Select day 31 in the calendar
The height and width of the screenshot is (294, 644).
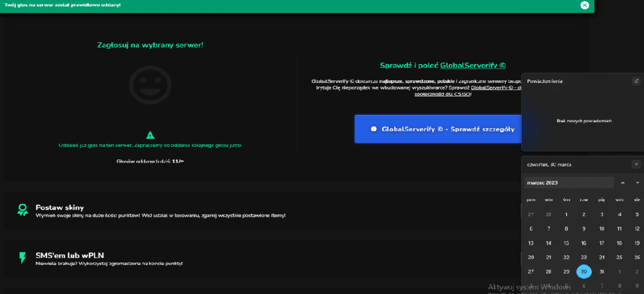601,271
